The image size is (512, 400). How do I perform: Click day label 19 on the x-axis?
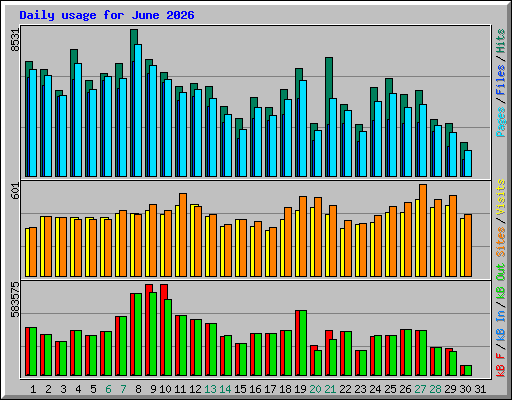(x=300, y=389)
